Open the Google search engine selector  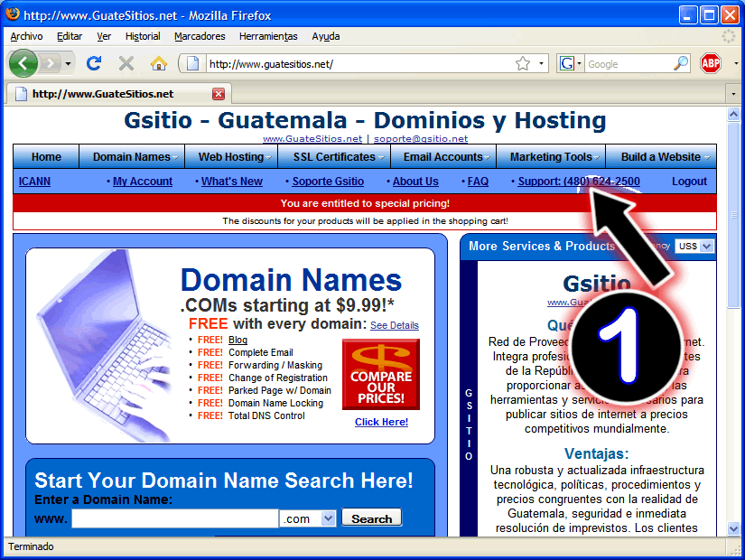pyautogui.click(x=571, y=63)
